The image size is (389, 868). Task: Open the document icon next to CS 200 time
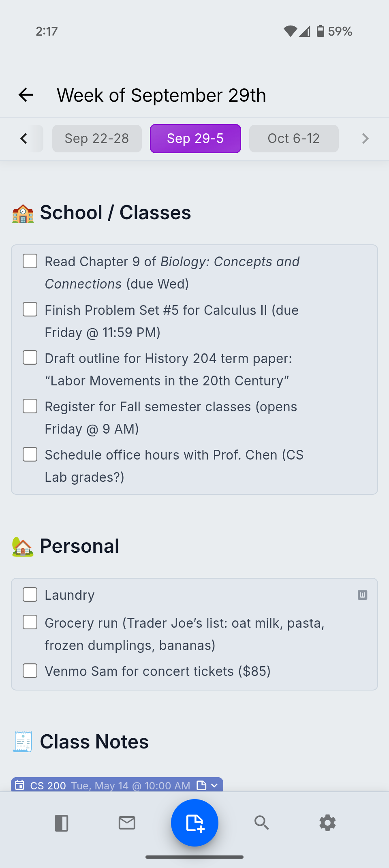(201, 785)
